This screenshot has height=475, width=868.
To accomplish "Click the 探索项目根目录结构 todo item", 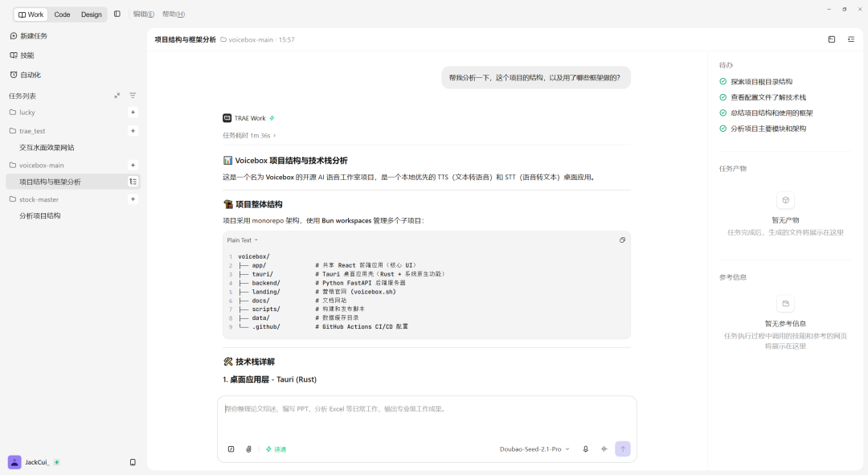I will click(755, 82).
